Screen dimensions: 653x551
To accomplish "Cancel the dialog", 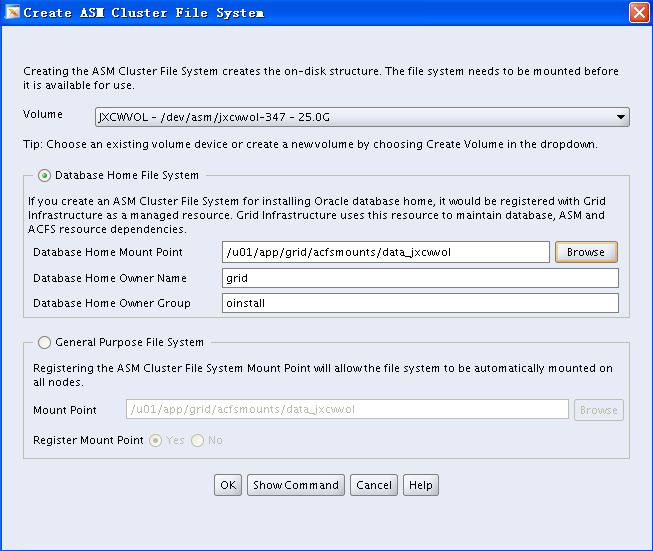I will (x=374, y=485).
